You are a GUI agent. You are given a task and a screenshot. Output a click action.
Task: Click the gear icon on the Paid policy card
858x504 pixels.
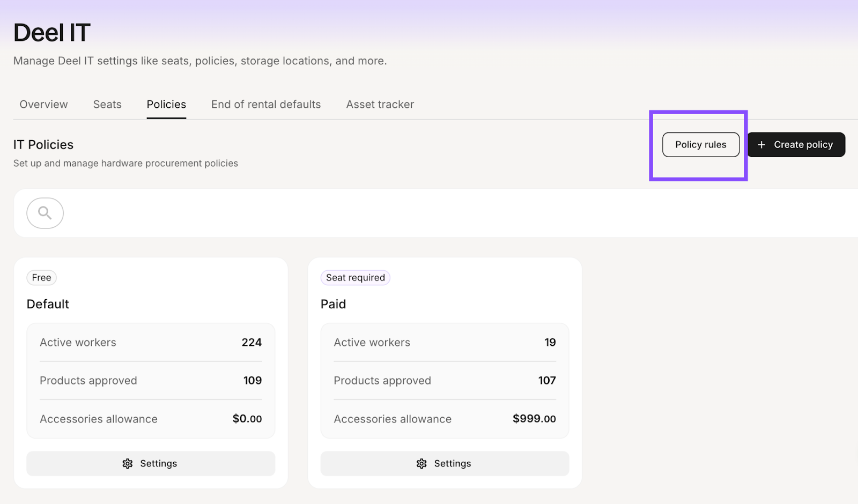(x=421, y=464)
